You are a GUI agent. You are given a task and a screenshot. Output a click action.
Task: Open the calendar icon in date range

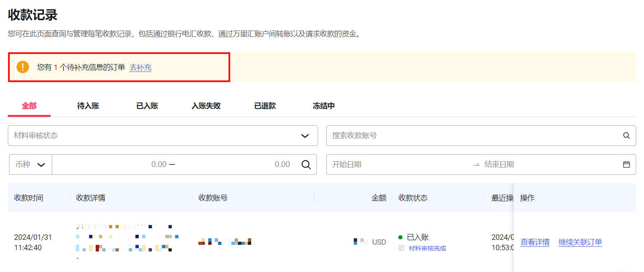(x=626, y=165)
